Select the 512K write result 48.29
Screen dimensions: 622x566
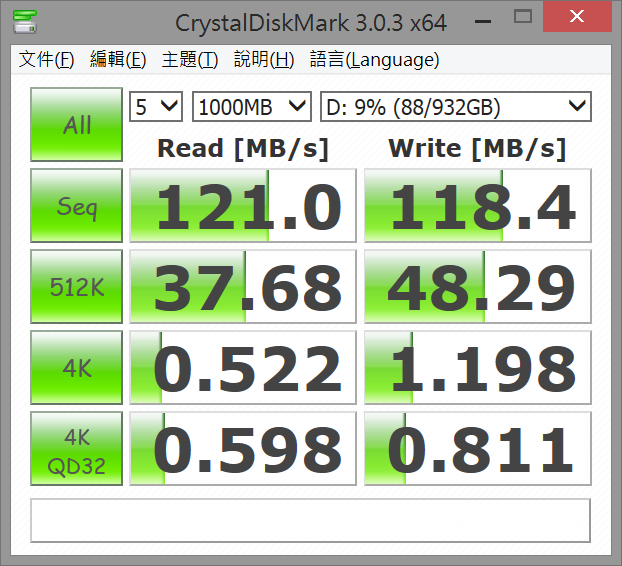coord(478,286)
